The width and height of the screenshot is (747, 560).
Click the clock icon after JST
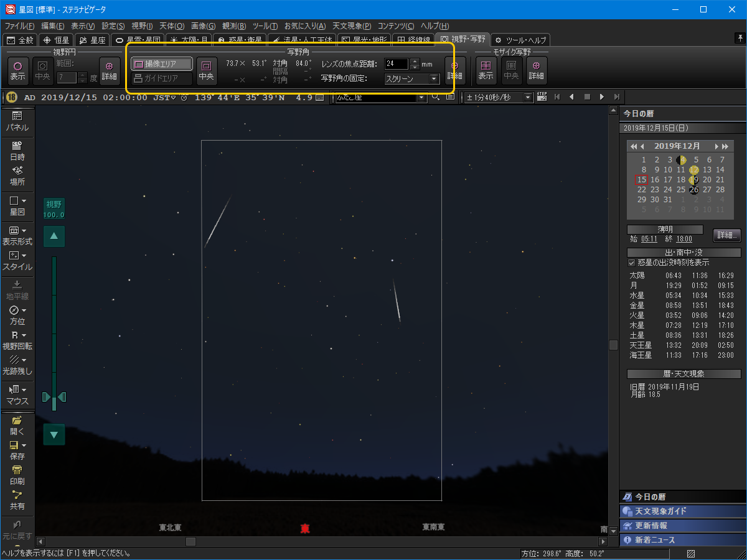(184, 98)
